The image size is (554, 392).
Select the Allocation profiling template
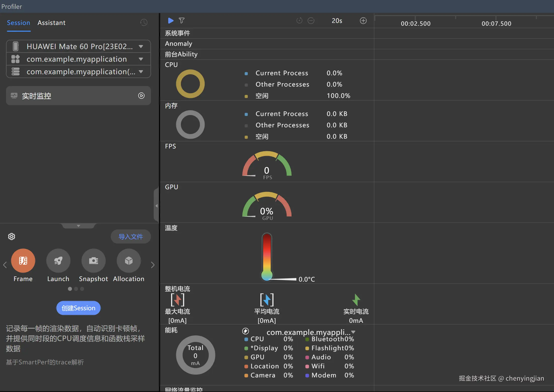click(x=129, y=261)
